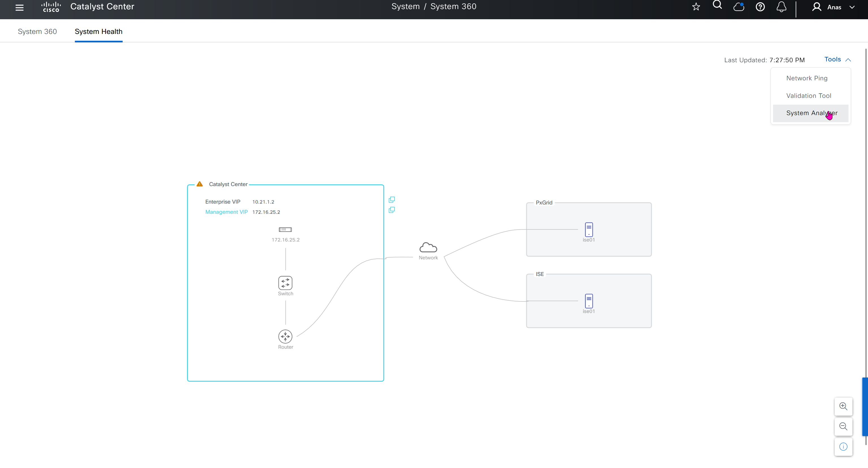
Task: Collapse the Tools dropdown
Action: click(x=837, y=59)
